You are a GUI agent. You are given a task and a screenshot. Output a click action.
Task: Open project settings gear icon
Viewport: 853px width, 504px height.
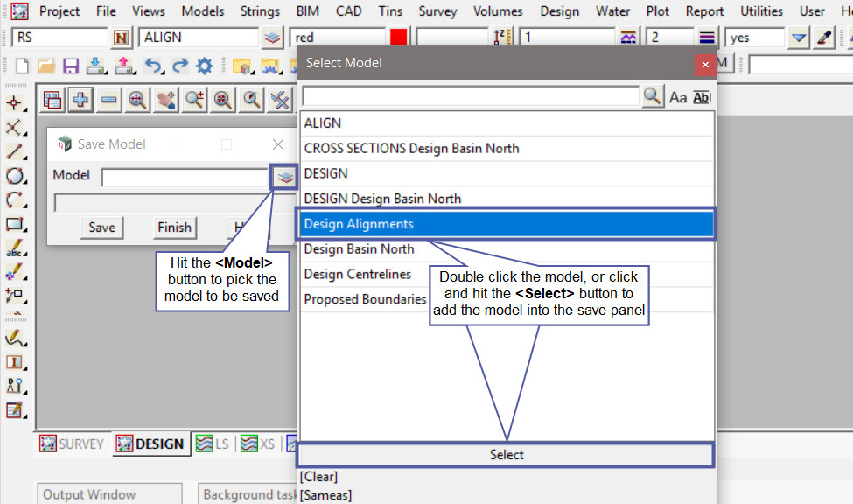[204, 66]
